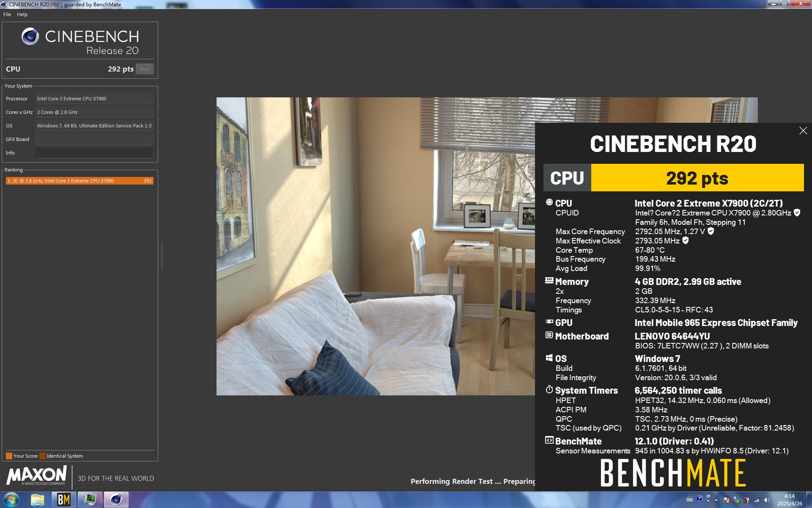Click the Bus Frequency value 199.43 MHz
Image resolution: width=812 pixels, height=508 pixels.
(655, 259)
